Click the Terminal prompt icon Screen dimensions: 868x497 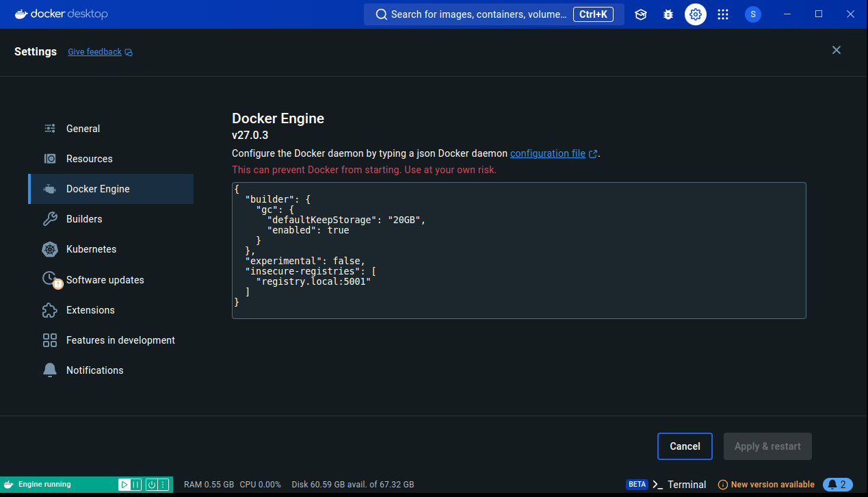657,485
